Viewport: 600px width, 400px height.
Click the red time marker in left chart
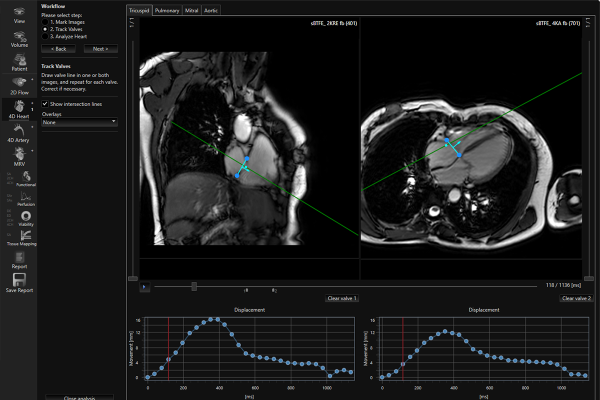(168, 348)
